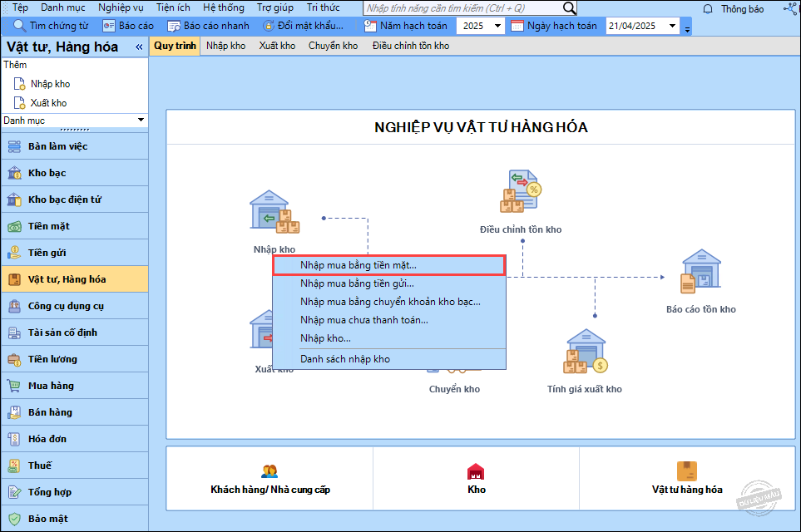Open Khách hàng/ Nhà cung cấp icon

click(269, 471)
